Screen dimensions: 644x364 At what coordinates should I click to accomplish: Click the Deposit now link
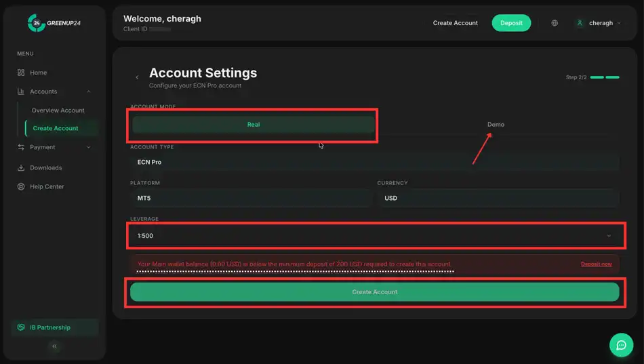coord(596,264)
